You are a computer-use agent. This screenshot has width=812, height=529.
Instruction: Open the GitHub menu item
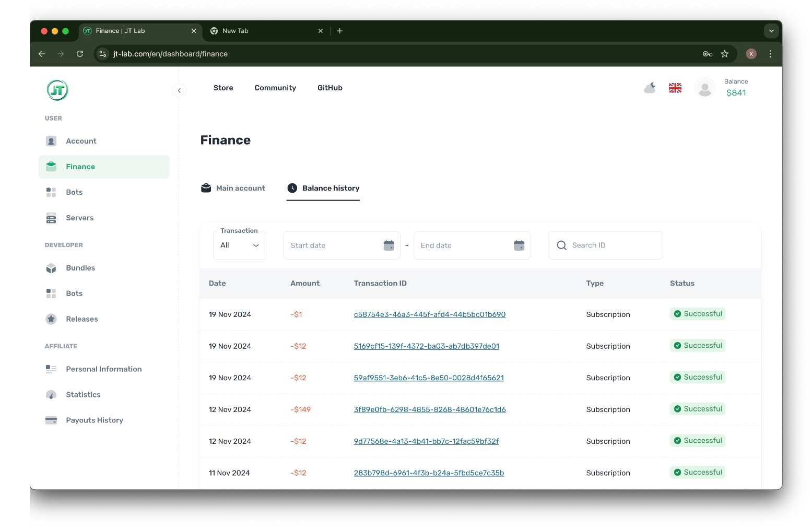point(330,88)
